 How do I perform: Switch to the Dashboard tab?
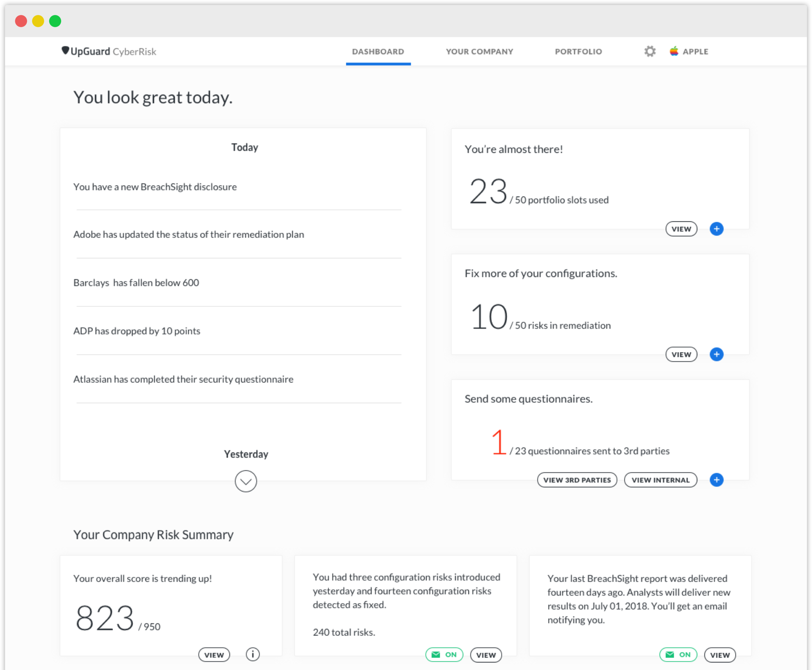tap(378, 51)
